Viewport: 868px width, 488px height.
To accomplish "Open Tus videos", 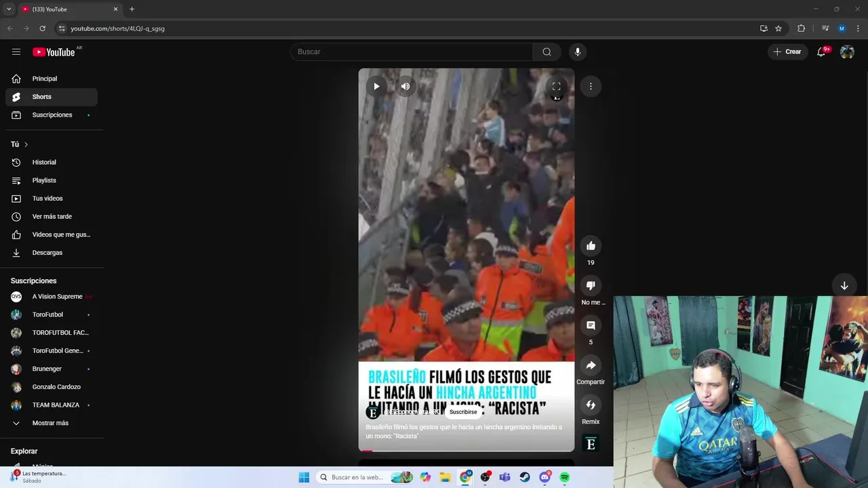I will 52,199.
